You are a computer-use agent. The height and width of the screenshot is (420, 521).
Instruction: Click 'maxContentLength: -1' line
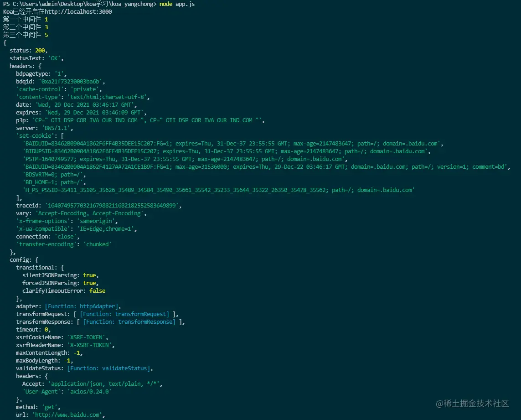49,353
